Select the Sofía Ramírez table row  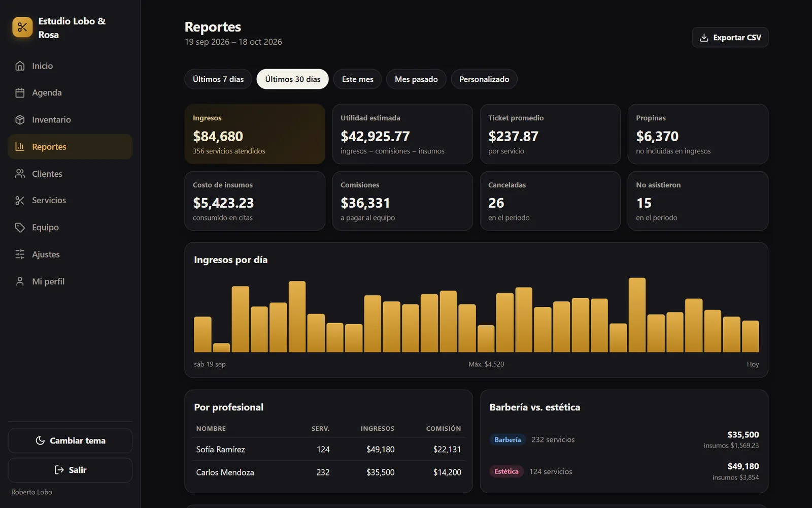(x=328, y=449)
